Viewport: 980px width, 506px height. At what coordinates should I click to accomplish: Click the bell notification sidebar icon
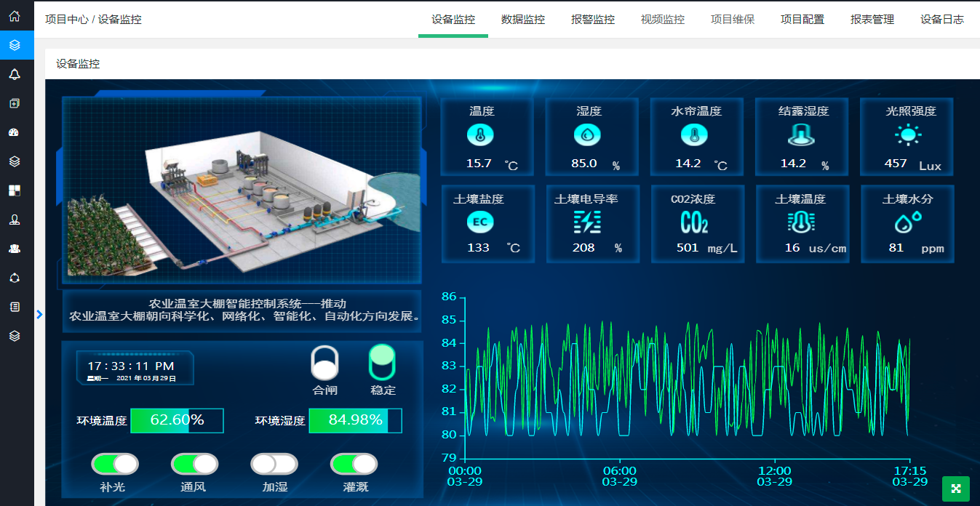[x=15, y=74]
